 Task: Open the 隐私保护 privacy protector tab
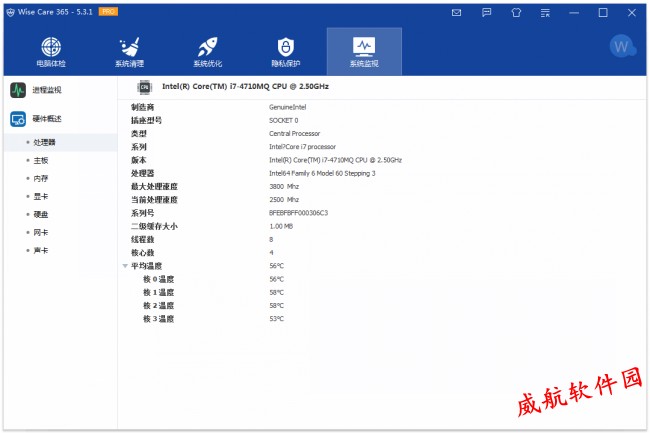[286, 52]
